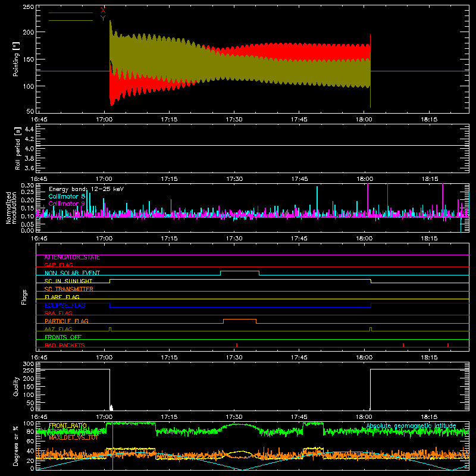
Task: Click the NON_SOLAR_EVENT flag label
Action: tap(72, 273)
